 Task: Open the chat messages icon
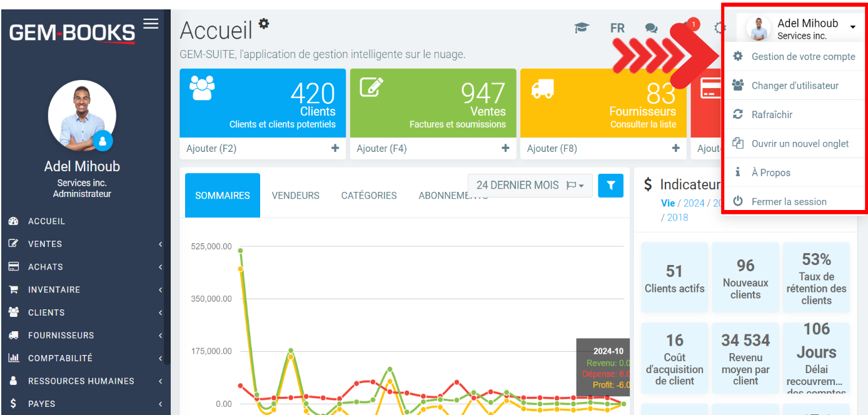(651, 28)
